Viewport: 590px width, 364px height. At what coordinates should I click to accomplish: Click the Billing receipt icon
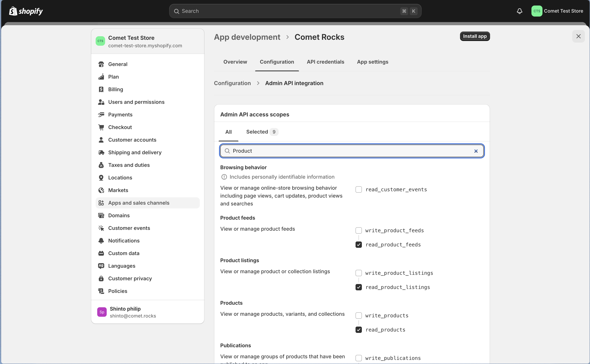101,89
